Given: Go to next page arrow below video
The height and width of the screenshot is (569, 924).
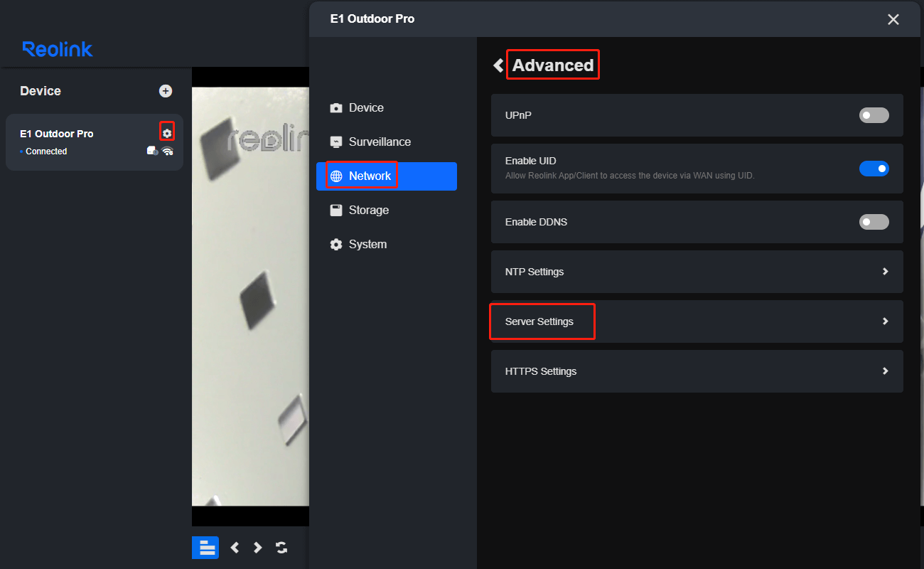Looking at the screenshot, I should [x=258, y=548].
